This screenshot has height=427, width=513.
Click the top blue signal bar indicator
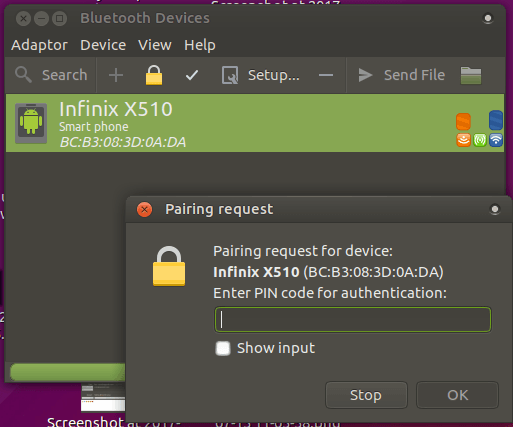point(496,120)
